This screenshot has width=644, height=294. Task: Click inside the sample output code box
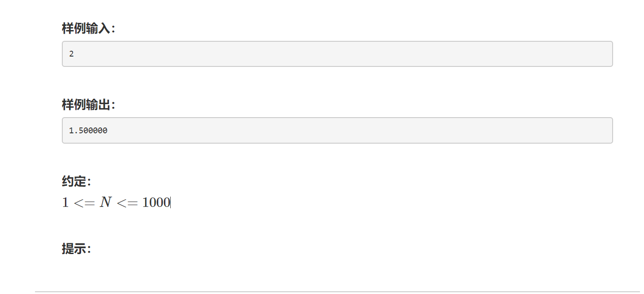[x=337, y=130]
